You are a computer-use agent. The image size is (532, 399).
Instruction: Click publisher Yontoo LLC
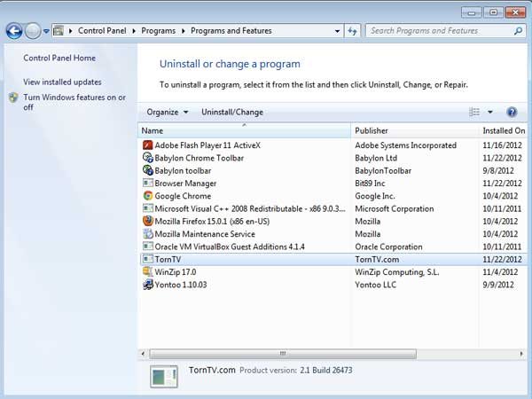point(376,285)
